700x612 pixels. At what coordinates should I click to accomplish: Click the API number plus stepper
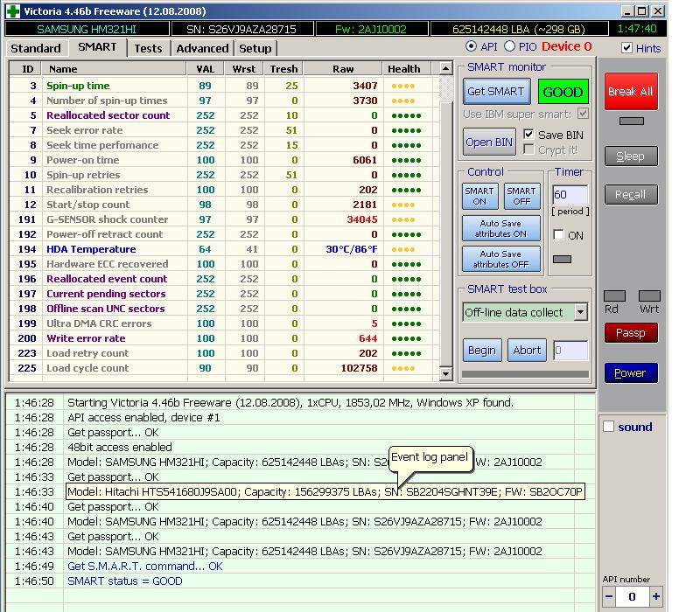[658, 596]
